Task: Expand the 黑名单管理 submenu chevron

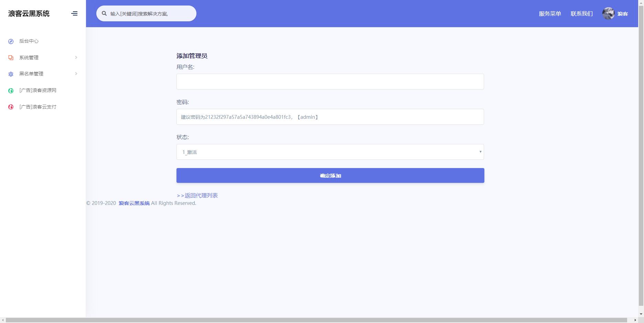Action: [x=76, y=74]
